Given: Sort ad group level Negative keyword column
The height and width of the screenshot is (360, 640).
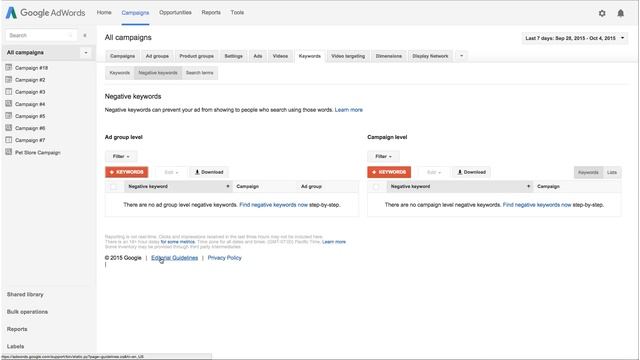Looking at the screenshot, I should (178, 187).
